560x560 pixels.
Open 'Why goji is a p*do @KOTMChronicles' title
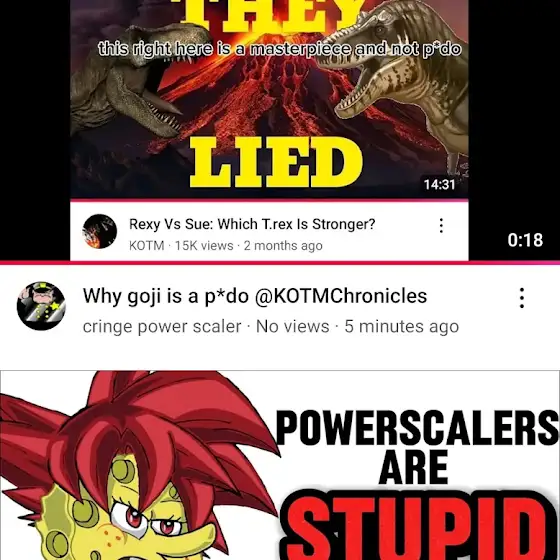(255, 296)
